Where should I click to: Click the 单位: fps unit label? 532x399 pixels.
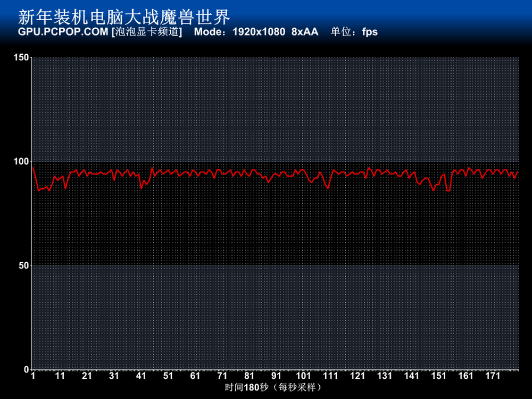click(354, 32)
